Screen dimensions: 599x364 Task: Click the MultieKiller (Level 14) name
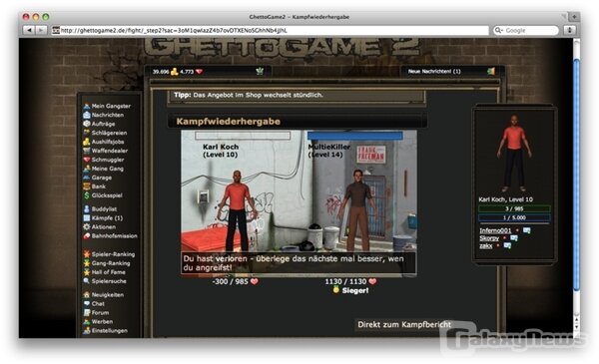(328, 151)
